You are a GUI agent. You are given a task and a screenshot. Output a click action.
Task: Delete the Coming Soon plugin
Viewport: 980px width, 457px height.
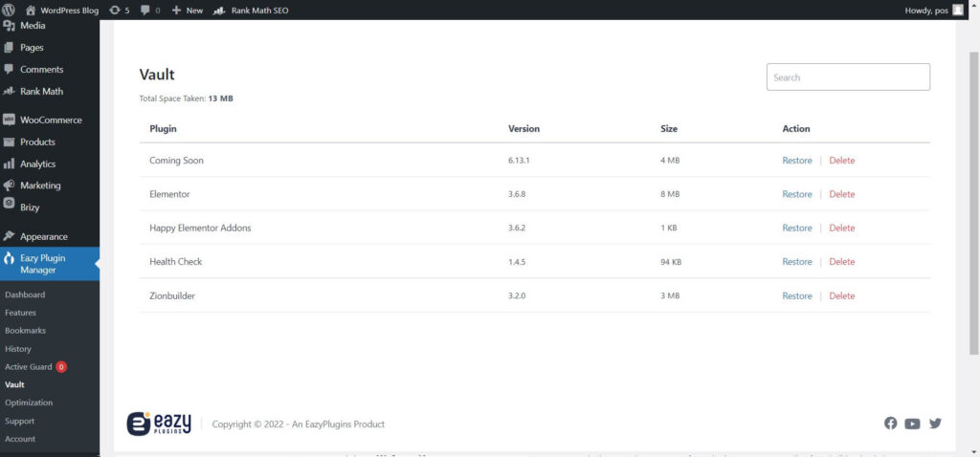click(x=842, y=161)
